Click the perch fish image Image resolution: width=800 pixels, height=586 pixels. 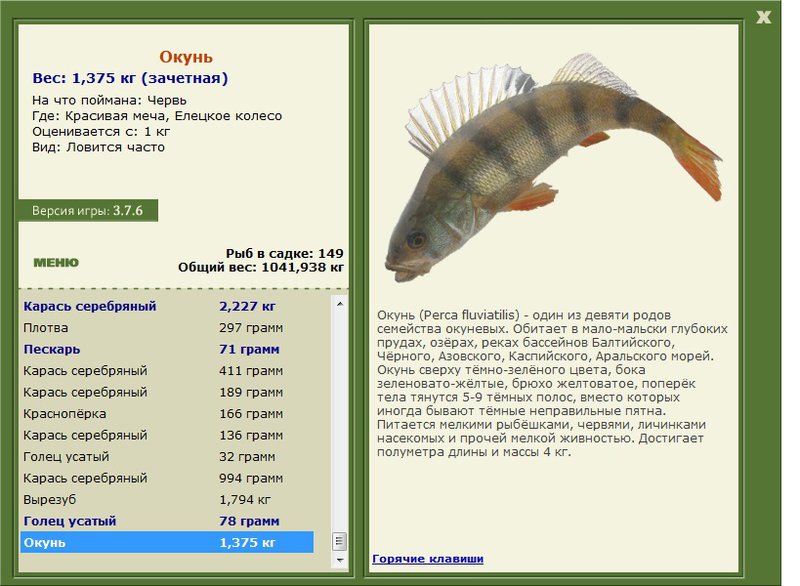(x=554, y=167)
